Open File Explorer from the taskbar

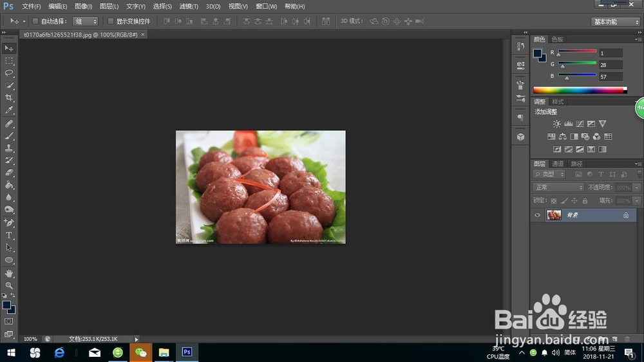point(164,352)
